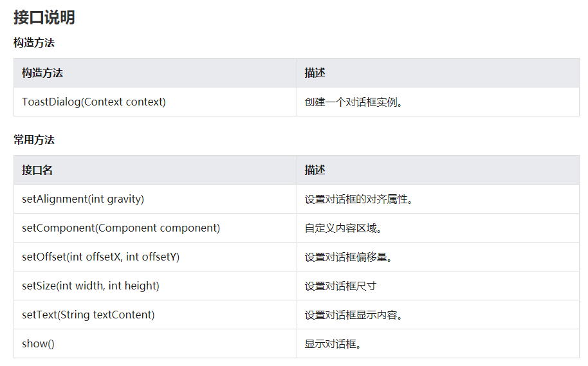Click the 描述 header in methods table
This screenshot has height=366, width=588.
(x=315, y=170)
